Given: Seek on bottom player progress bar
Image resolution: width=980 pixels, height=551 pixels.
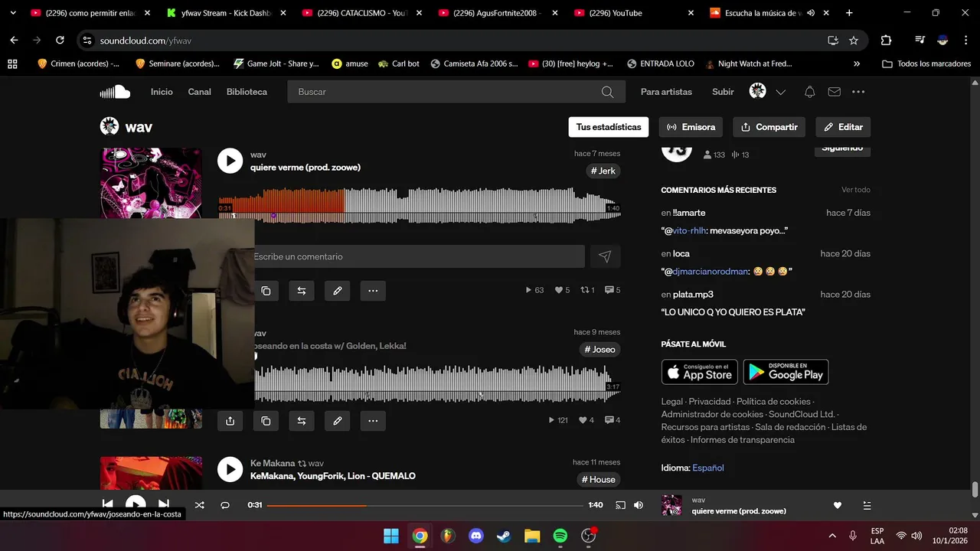Looking at the screenshot, I should [x=425, y=505].
